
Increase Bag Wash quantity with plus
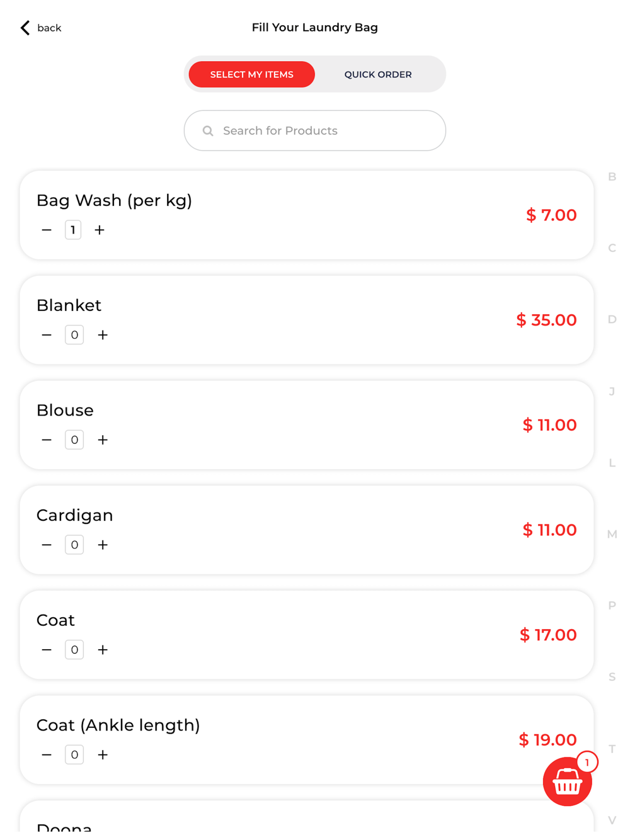pos(100,230)
